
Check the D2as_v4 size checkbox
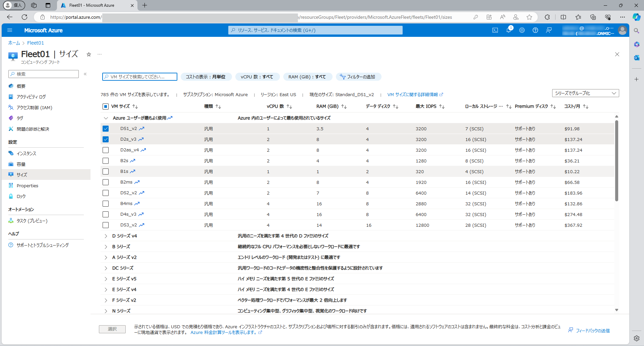pyautogui.click(x=106, y=150)
